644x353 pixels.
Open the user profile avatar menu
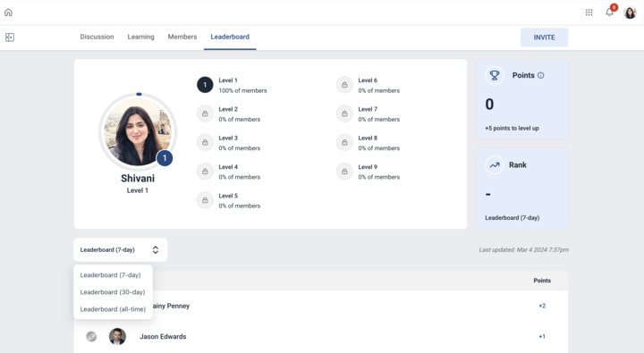[630, 13]
